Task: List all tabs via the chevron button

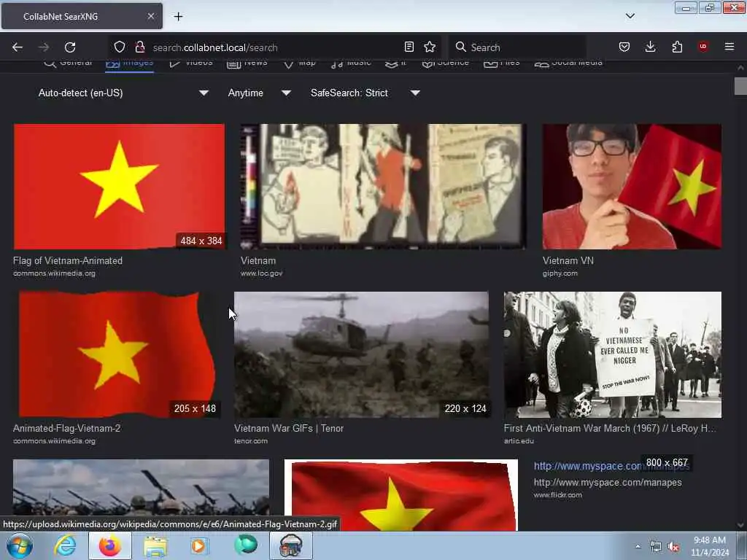Action: (x=630, y=16)
